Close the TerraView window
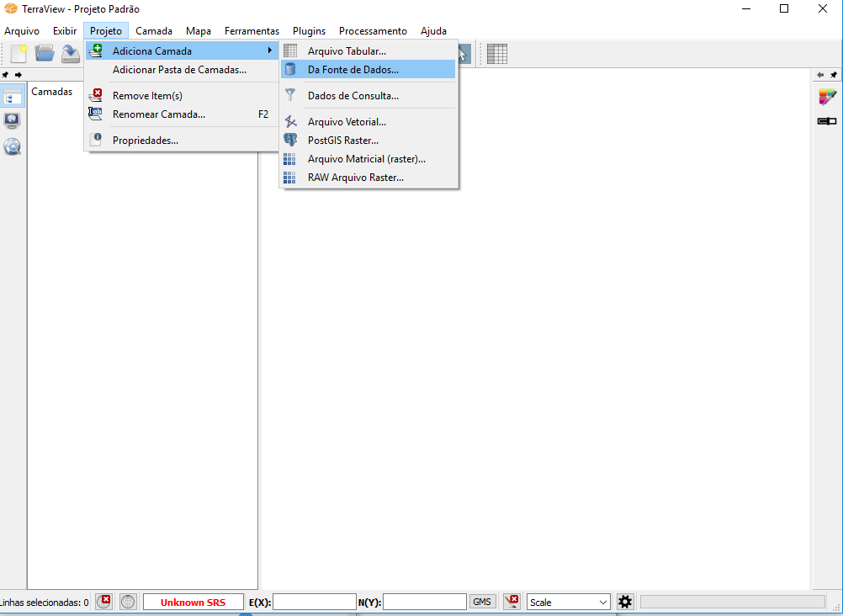This screenshot has width=843, height=616. [x=823, y=8]
